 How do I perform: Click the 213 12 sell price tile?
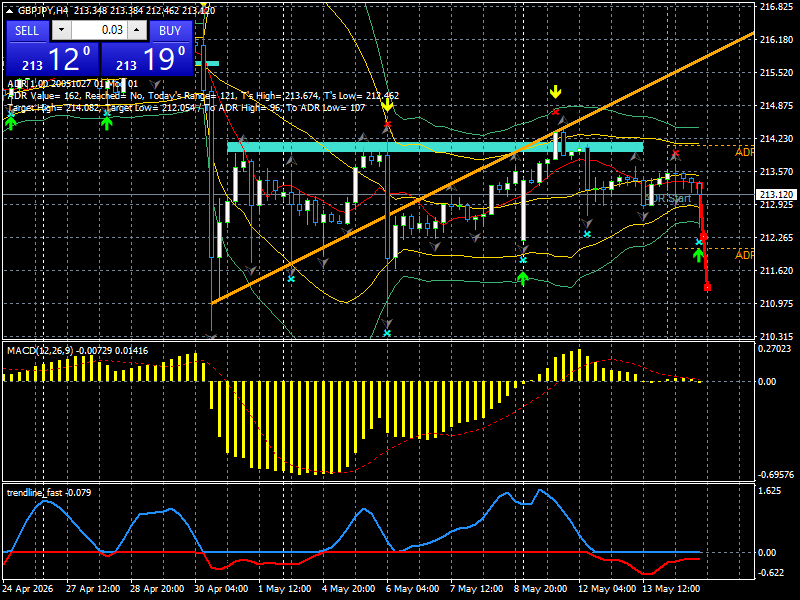click(52, 59)
